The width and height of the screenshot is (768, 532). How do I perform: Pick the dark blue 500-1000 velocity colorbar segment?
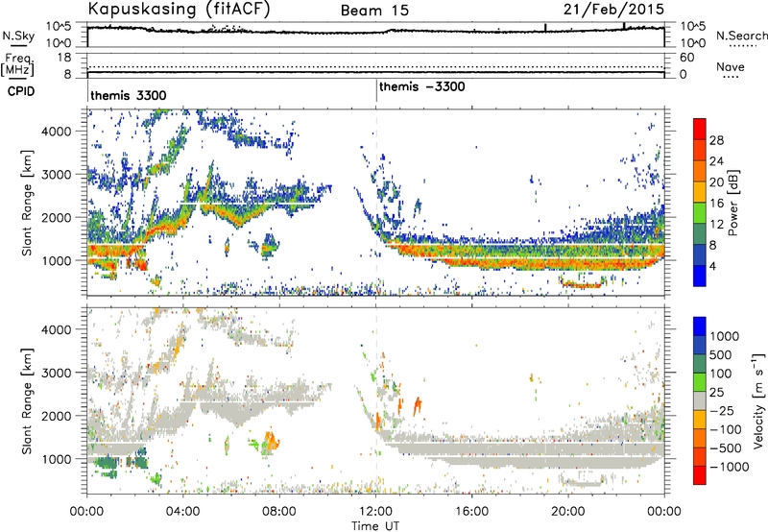click(700, 346)
